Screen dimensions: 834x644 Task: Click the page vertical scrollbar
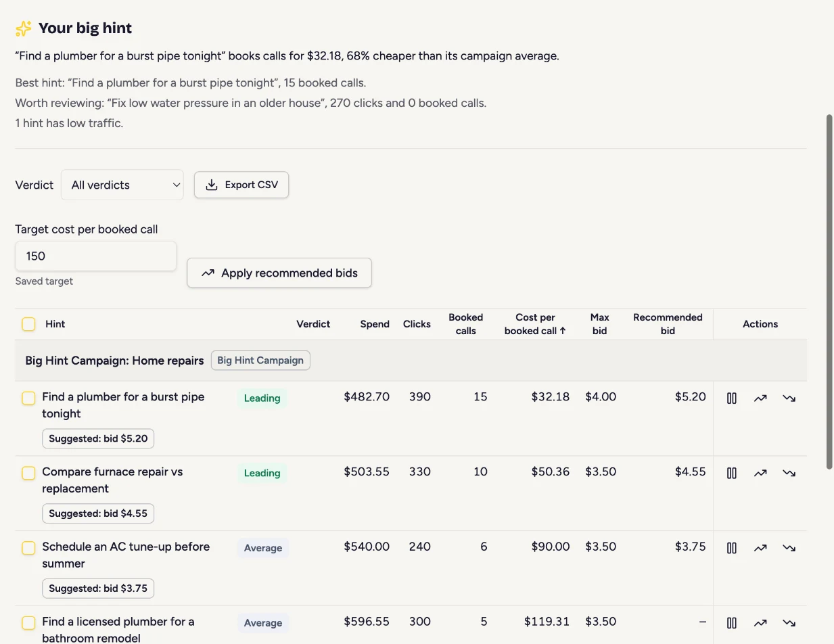(829, 291)
